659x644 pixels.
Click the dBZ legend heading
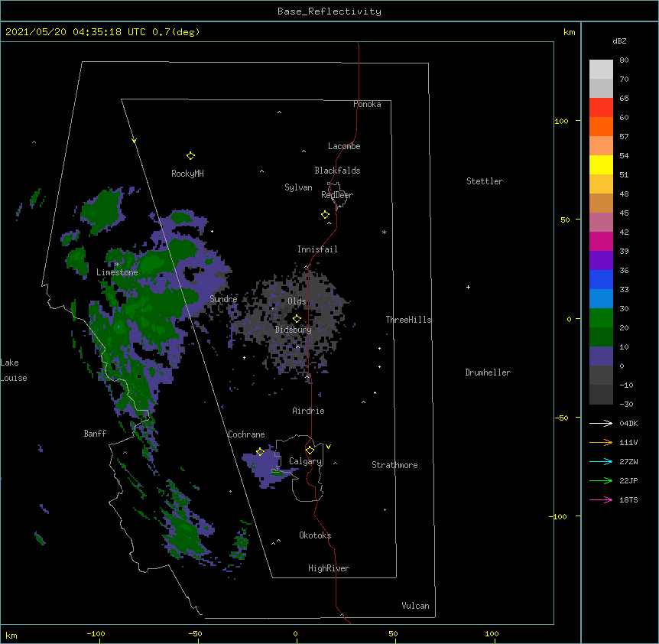[x=619, y=41]
